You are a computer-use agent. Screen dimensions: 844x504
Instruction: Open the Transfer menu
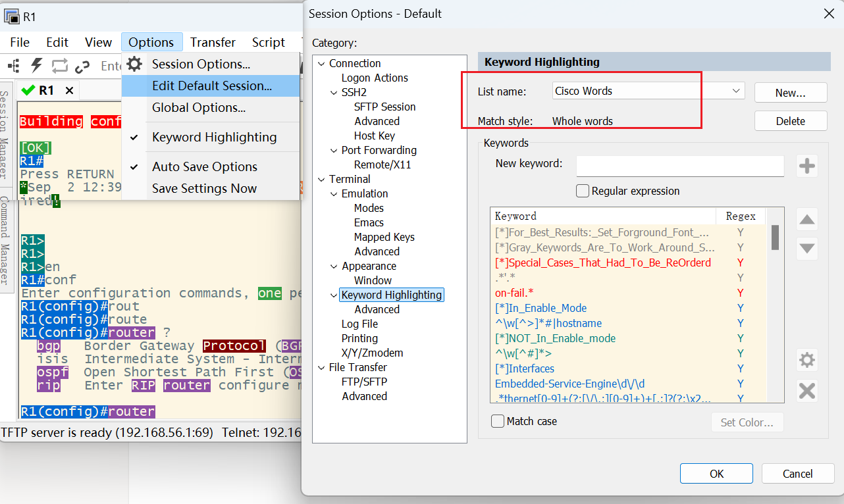pyautogui.click(x=213, y=42)
